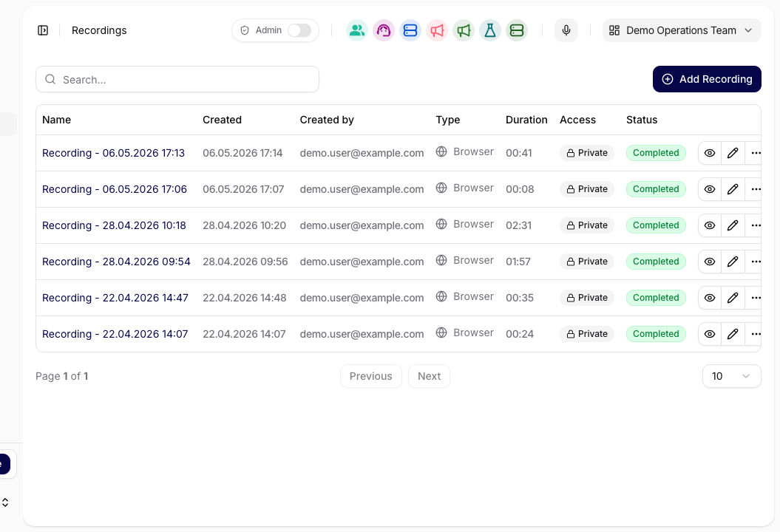Open the teal flask lab icon
The image size is (780, 532).
[x=490, y=30]
